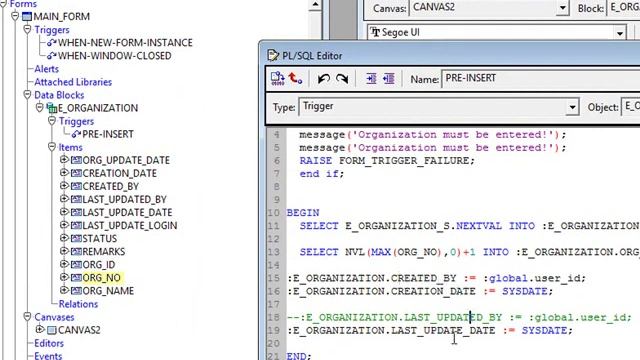The width and height of the screenshot is (640, 360).
Task: Click RAISE FORM_TRIGGER_FAILURE on line 6
Action: coord(387,161)
